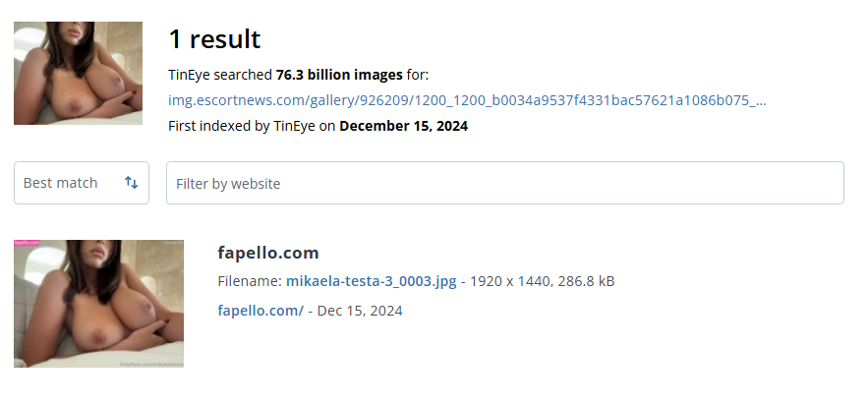Click the "1 result" heading
868x406 pixels.
(x=214, y=39)
